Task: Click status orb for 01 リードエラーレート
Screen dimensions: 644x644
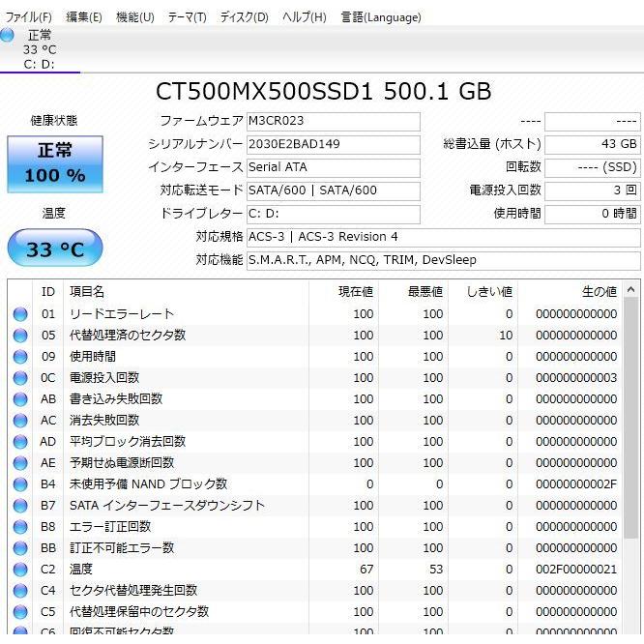Action: (x=20, y=314)
